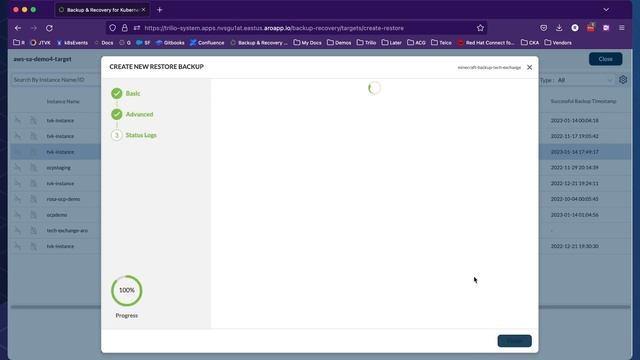This screenshot has height=360, width=640.
Task: Click timestamp 2023-01-14 17:49:17
Action: pos(574,152)
